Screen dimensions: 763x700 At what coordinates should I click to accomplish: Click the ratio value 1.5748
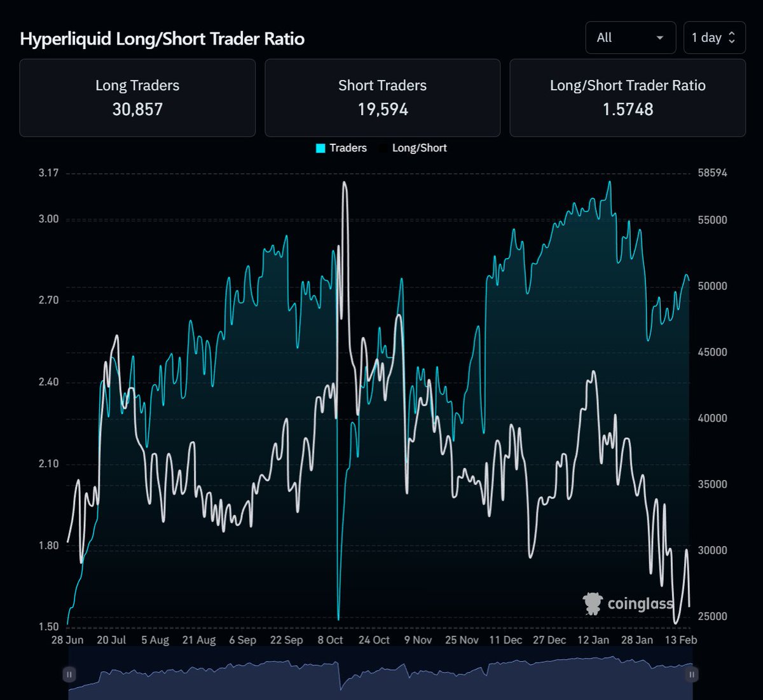[x=628, y=109]
